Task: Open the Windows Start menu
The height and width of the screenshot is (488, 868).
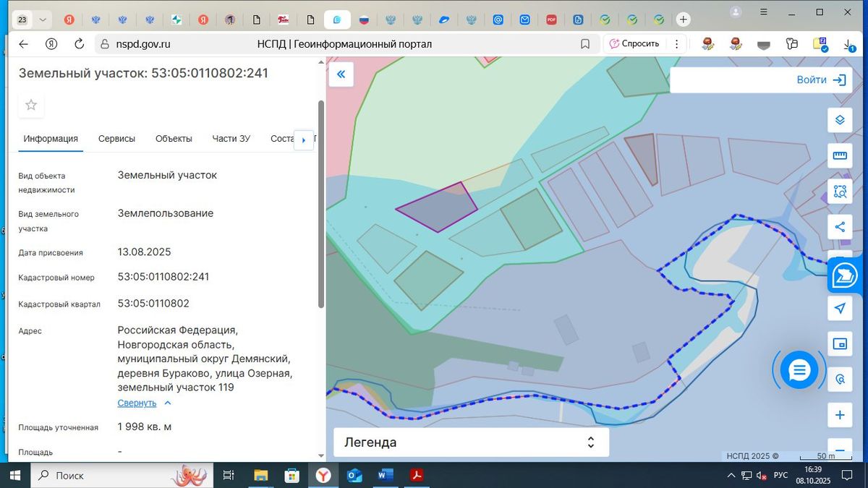Action: 15,475
